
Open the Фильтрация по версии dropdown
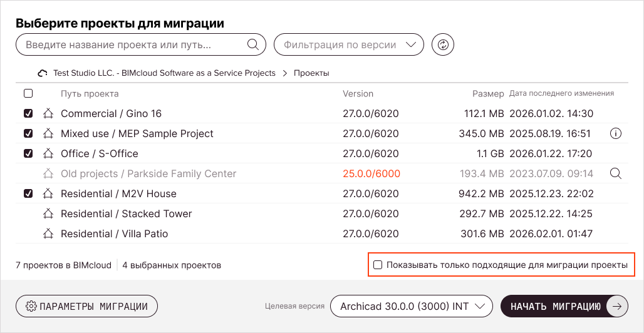[349, 44]
